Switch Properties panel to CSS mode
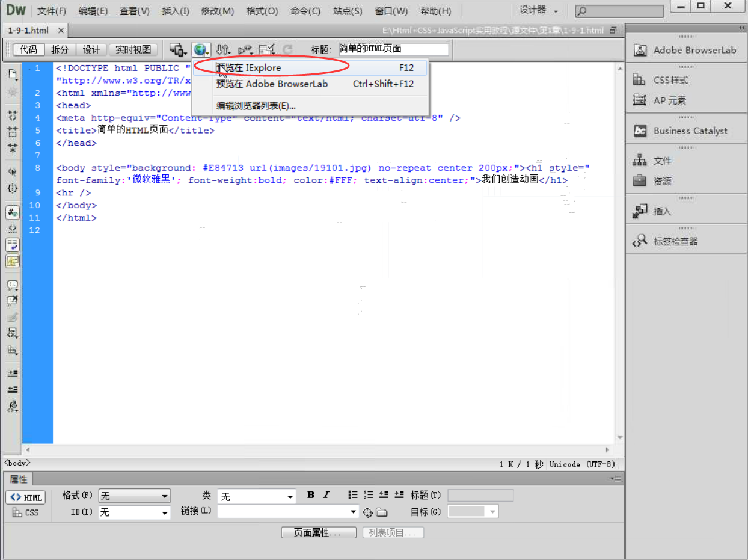 [26, 512]
